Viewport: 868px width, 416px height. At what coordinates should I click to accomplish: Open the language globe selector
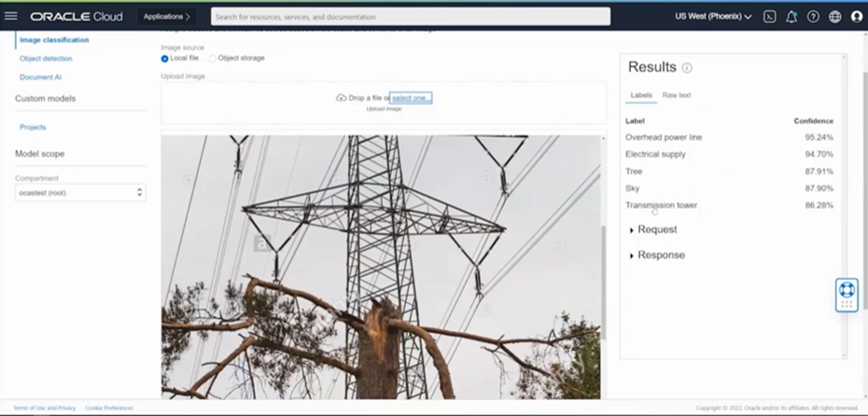[834, 17]
